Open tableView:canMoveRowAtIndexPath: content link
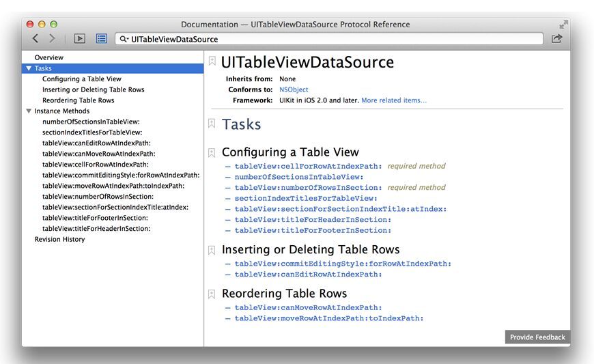 (309, 307)
